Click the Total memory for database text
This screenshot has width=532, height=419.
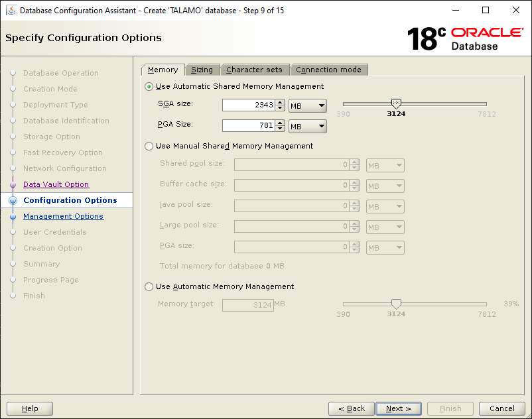[222, 266]
